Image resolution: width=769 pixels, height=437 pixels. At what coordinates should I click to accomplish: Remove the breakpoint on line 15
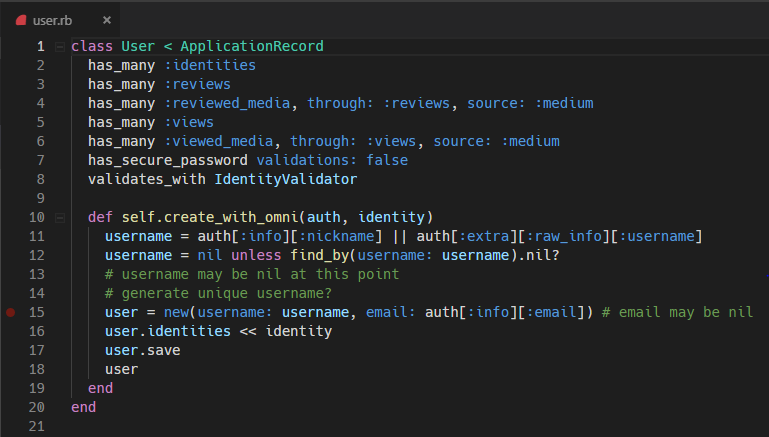(x=10, y=312)
